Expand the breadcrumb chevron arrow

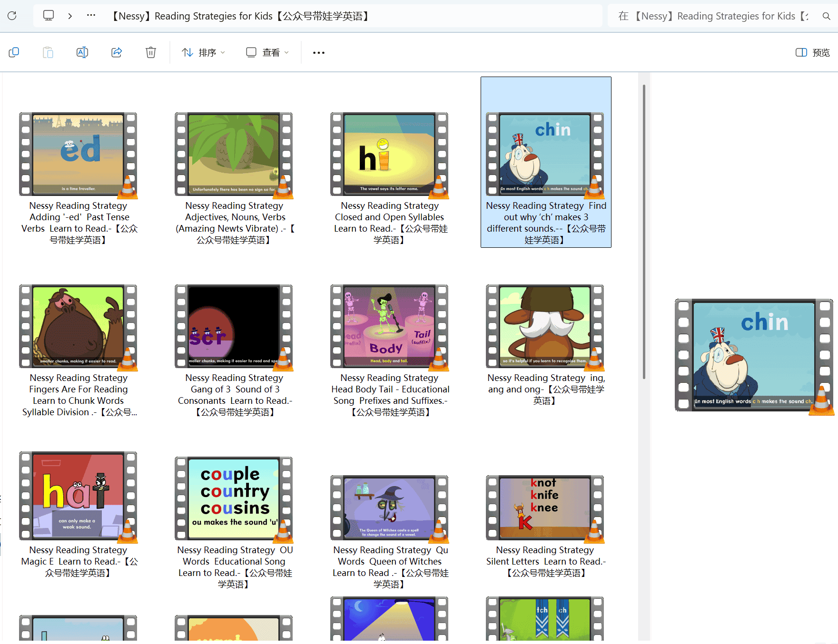[x=70, y=16]
